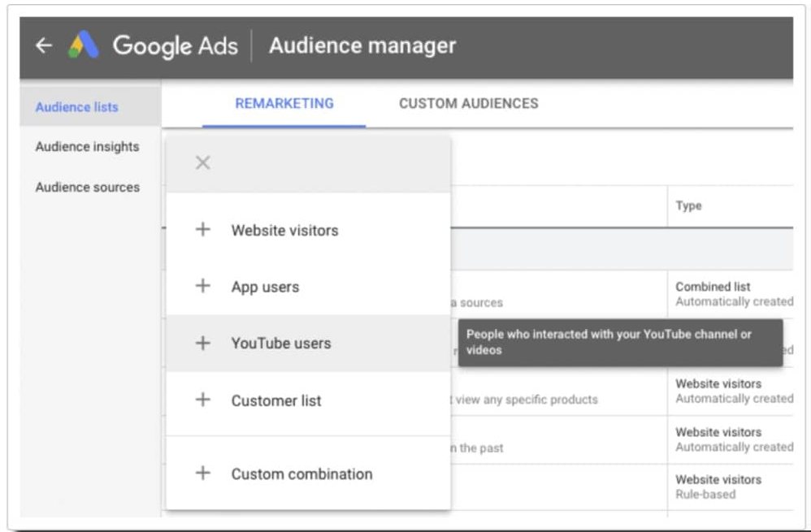Open Google Ads logo home
This screenshot has width=811, height=532.
click(83, 45)
